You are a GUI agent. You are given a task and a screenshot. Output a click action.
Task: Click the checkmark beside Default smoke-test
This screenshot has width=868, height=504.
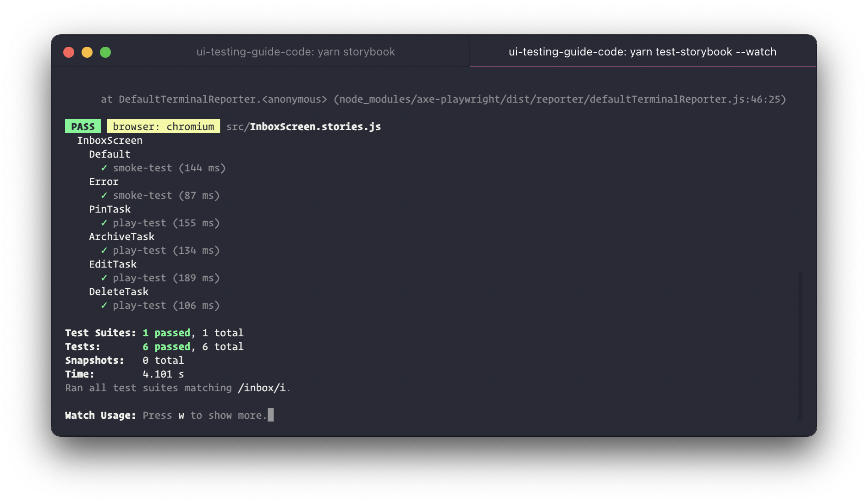pyautogui.click(x=104, y=168)
